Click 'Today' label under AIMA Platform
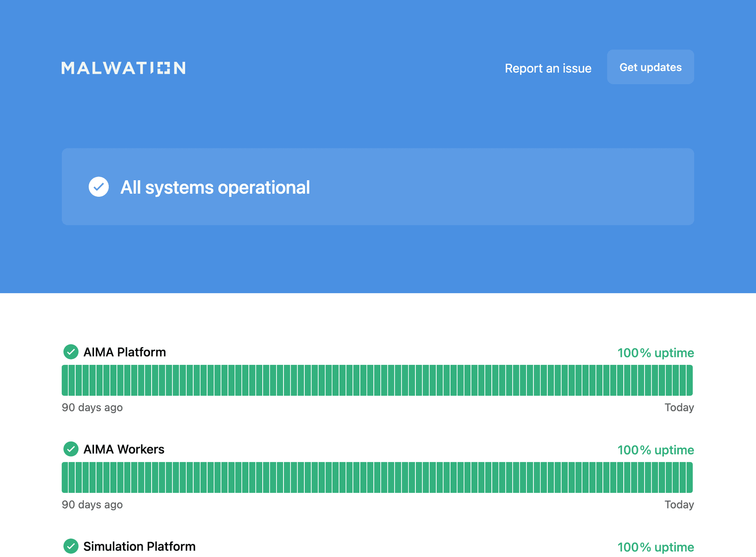Screen dimensions: 756x557 (679, 407)
